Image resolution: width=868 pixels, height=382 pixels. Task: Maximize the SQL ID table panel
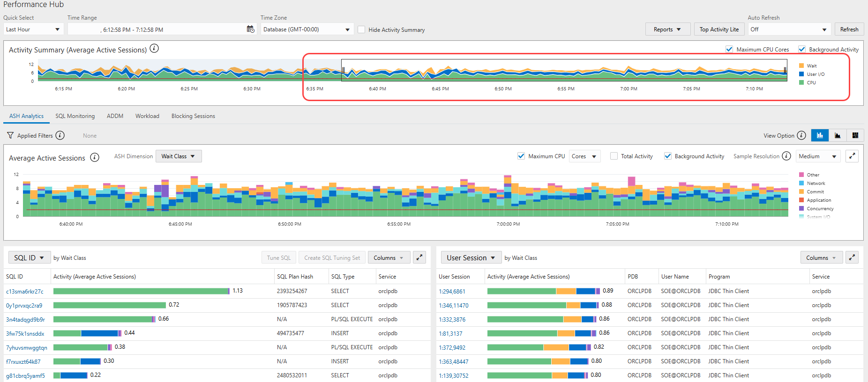[x=419, y=257]
